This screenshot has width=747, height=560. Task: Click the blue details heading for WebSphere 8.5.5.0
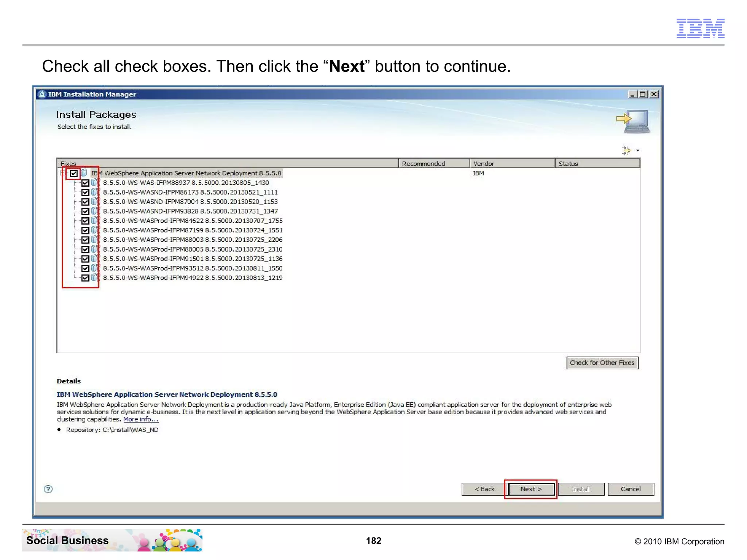[167, 394]
